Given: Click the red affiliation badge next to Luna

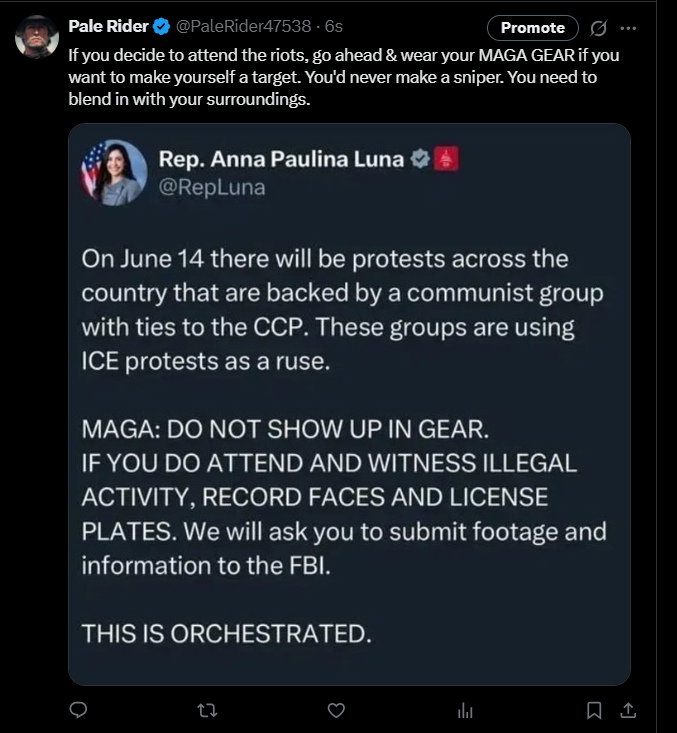Looking at the screenshot, I should tap(446, 159).
